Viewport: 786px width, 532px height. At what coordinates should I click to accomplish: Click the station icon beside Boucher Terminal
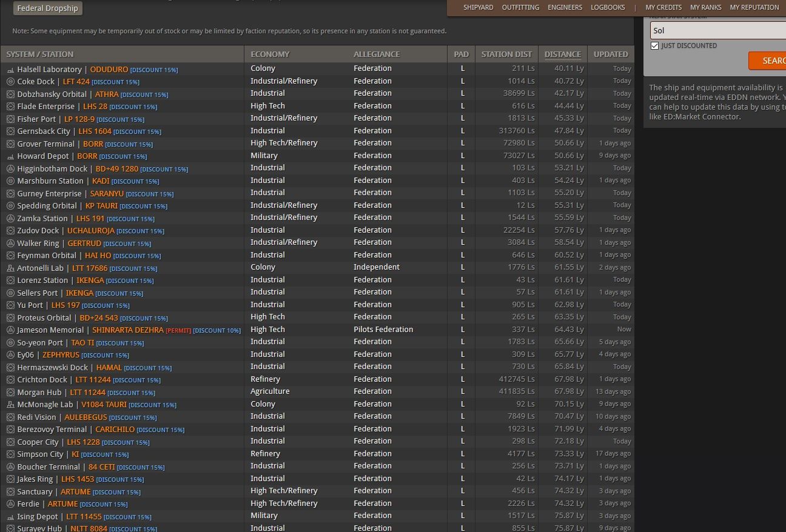[x=10, y=467]
